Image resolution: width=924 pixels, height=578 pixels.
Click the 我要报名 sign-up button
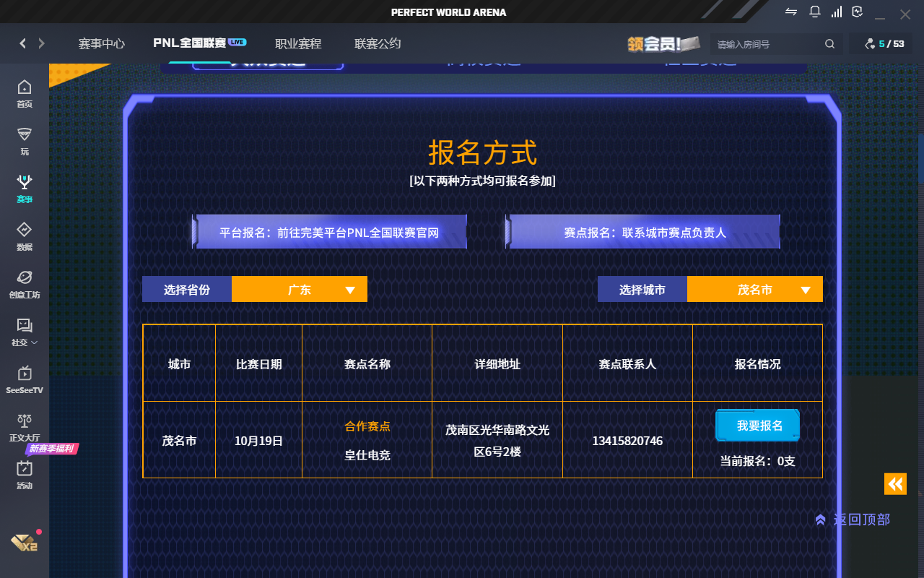tap(758, 426)
